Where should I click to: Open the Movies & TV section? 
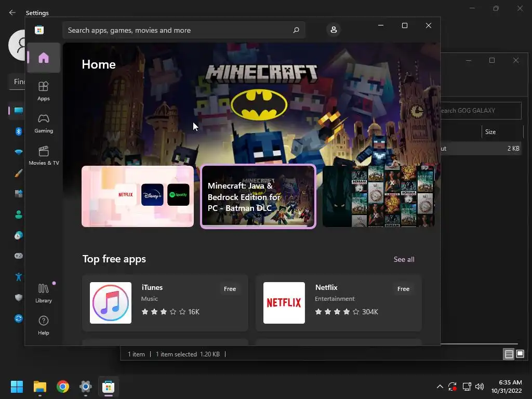pos(44,155)
